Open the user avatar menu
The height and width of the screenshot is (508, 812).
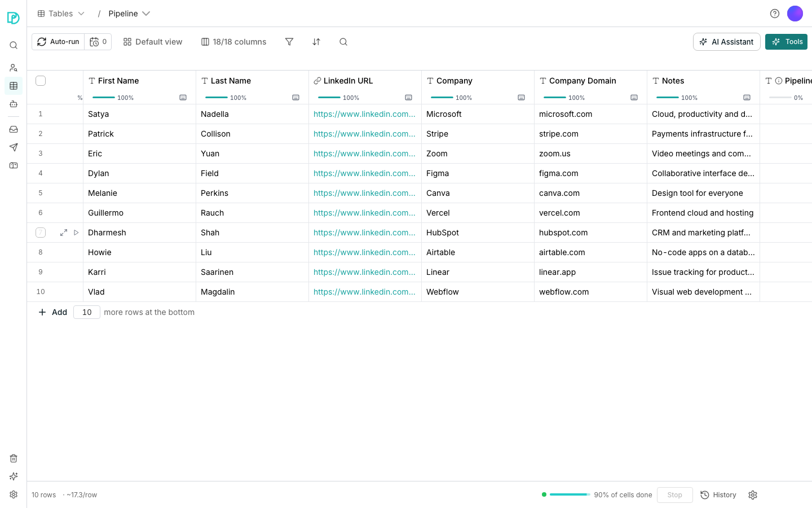point(795,14)
